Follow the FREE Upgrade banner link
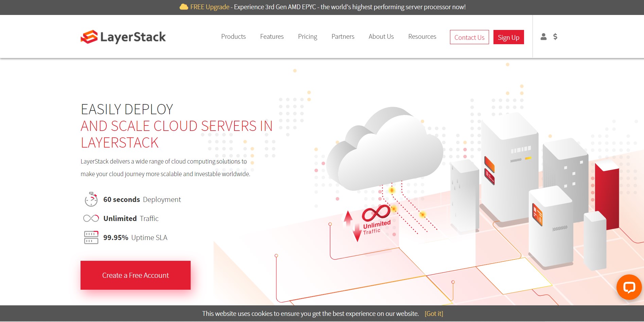This screenshot has height=322, width=644. (210, 7)
